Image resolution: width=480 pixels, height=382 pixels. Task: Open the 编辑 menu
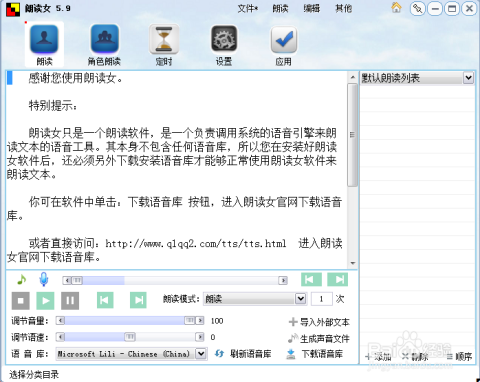coord(312,8)
